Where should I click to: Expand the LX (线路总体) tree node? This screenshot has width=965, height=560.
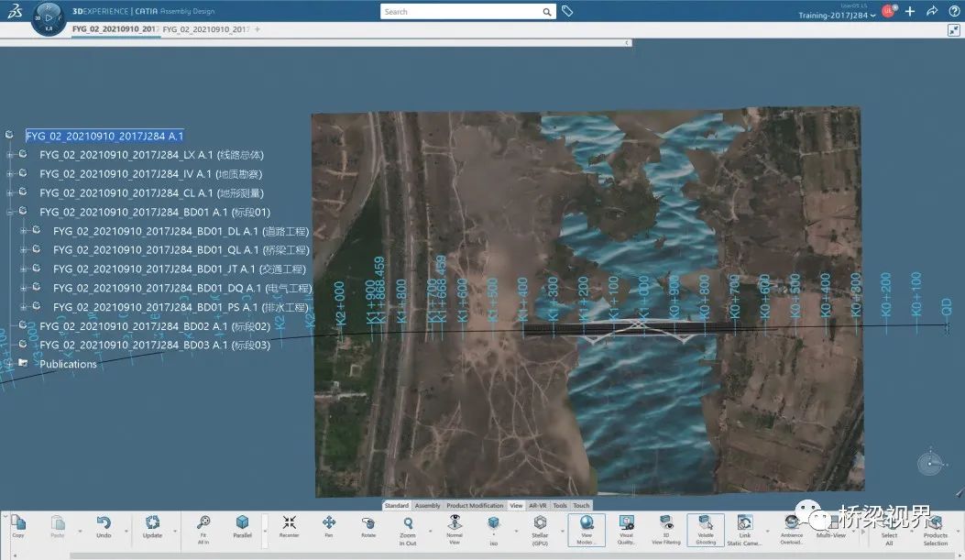9,155
